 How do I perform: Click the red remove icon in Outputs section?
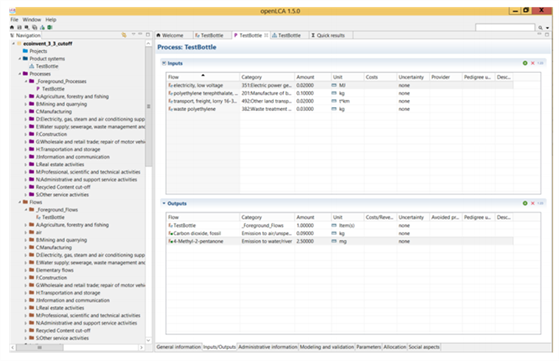tap(533, 203)
